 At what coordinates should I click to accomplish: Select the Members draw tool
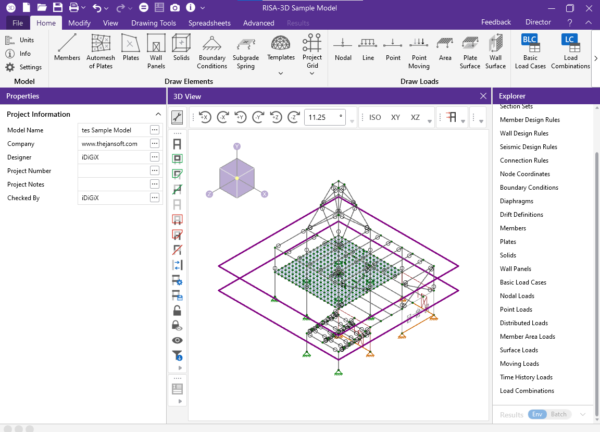(67, 48)
